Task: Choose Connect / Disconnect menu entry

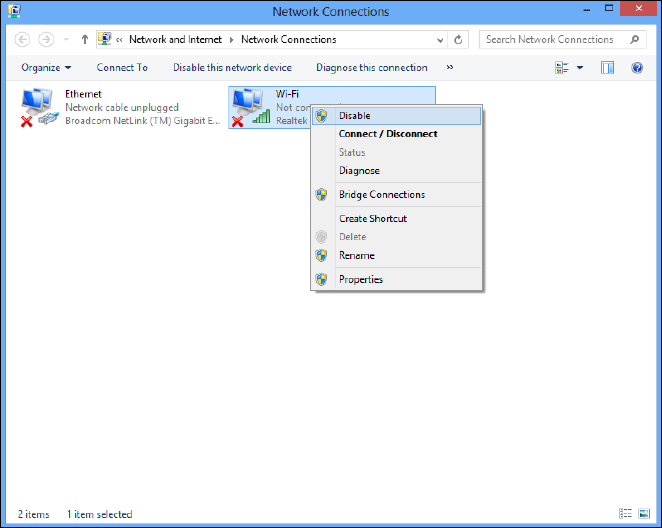Action: [396, 134]
